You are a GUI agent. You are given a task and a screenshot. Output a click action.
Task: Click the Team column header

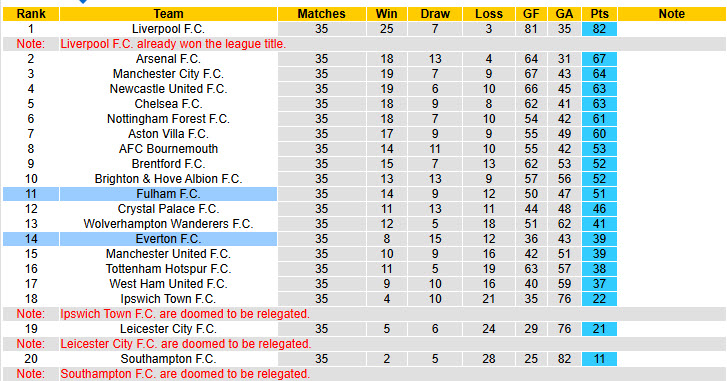pos(168,14)
